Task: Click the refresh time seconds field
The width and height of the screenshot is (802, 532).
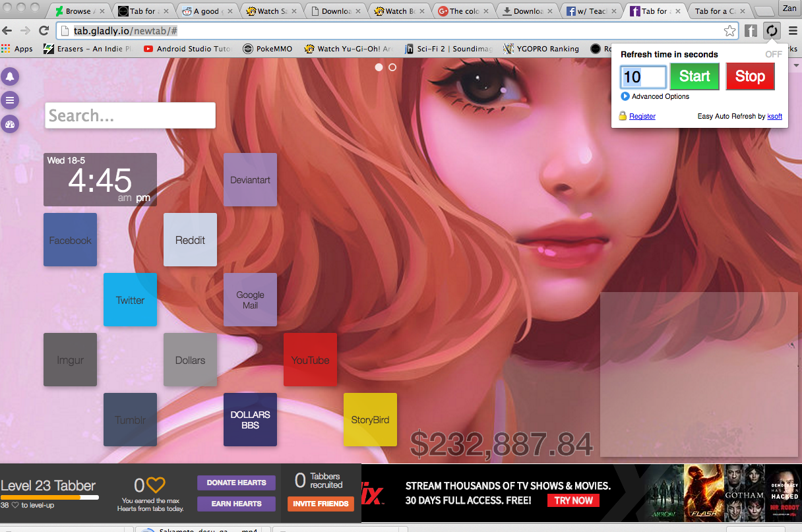Action: (643, 77)
